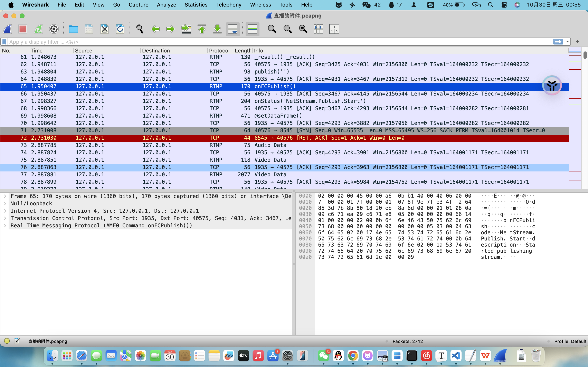Open the display filter history dropdown

(567, 42)
